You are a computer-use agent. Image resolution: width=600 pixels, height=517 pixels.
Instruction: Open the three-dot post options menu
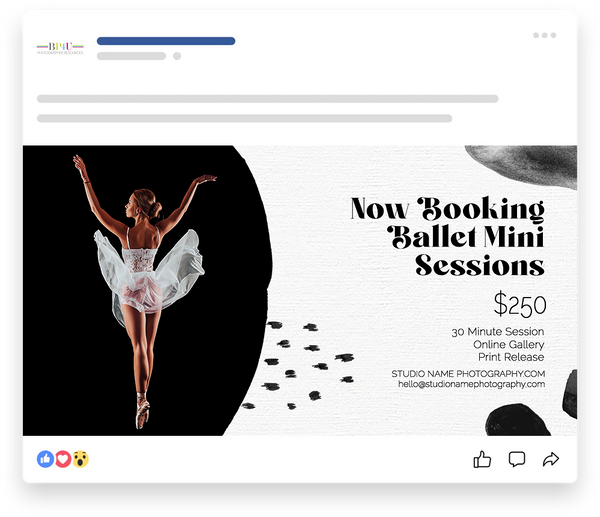click(x=545, y=35)
